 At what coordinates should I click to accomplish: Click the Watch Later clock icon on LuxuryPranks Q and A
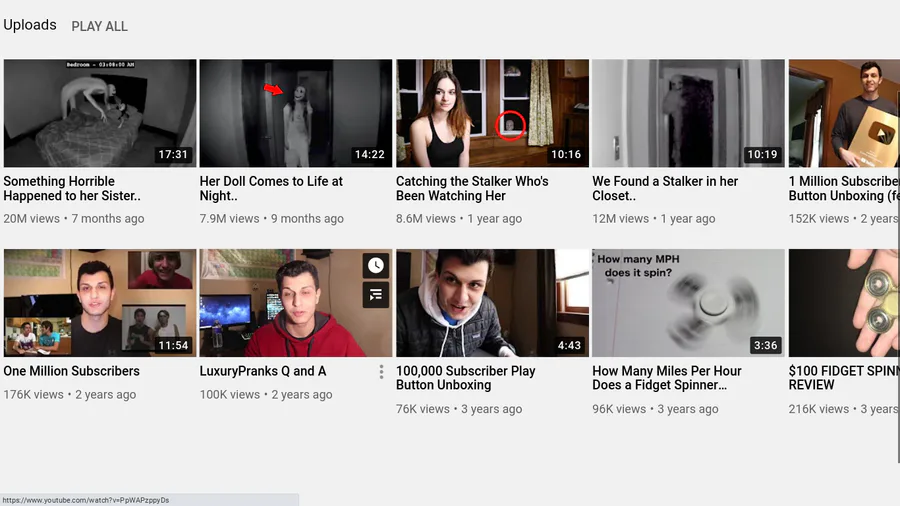[376, 265]
